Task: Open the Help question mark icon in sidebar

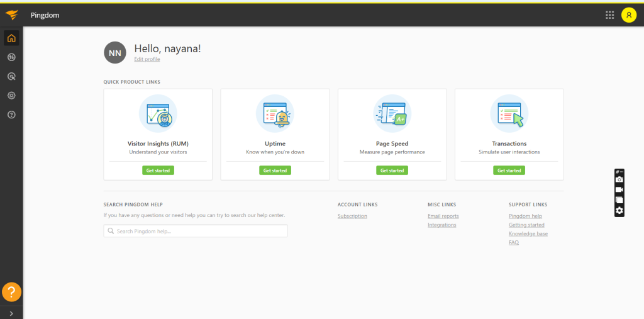Action: tap(11, 115)
